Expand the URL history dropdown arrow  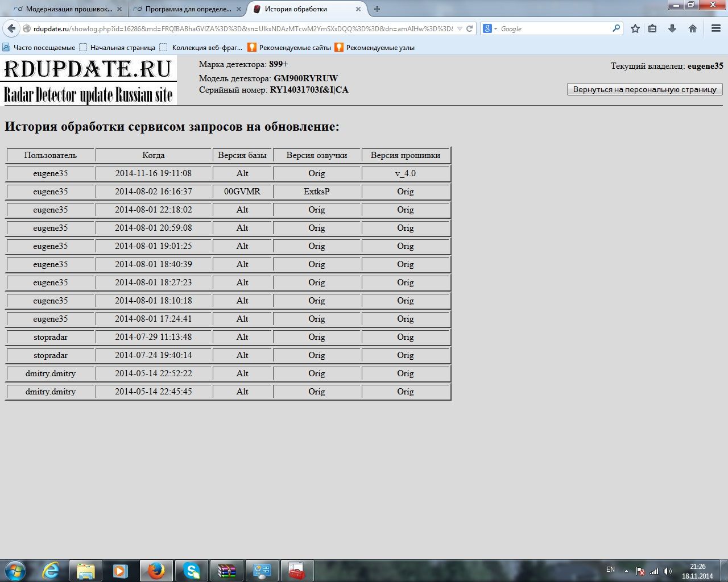(460, 28)
